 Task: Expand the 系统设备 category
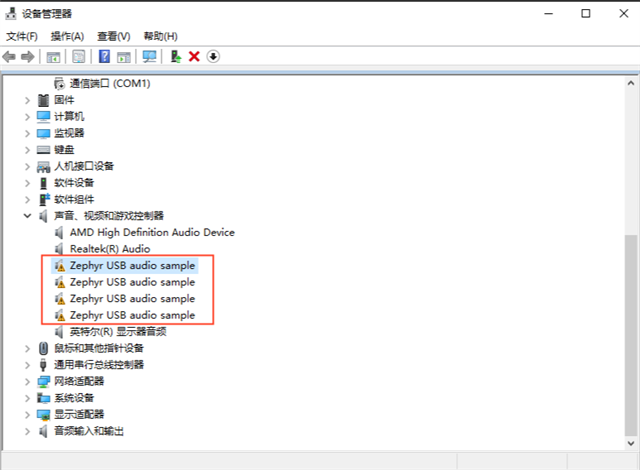click(27, 398)
